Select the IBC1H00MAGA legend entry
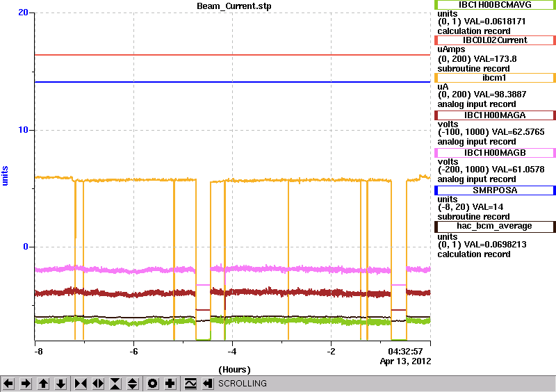Viewport: 556px width, 392px height. (495, 115)
